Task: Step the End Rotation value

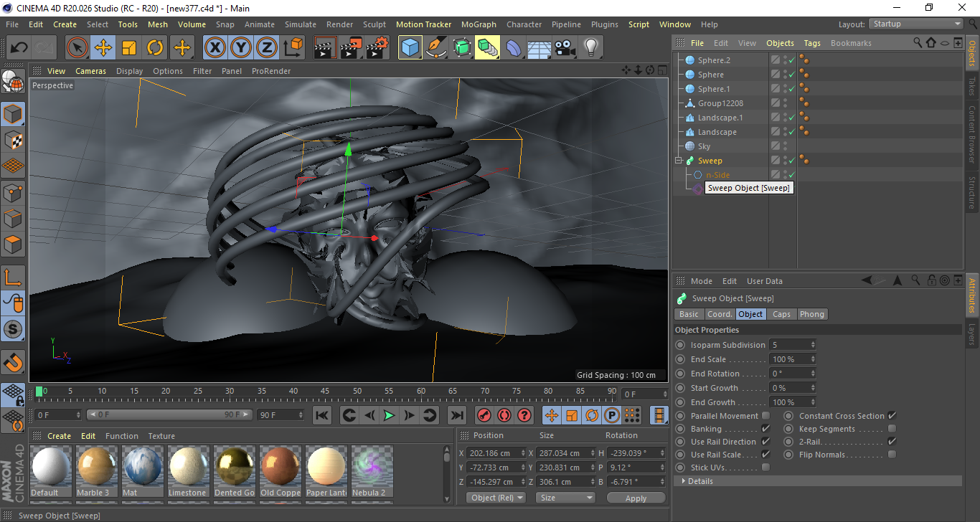Action: 813,374
